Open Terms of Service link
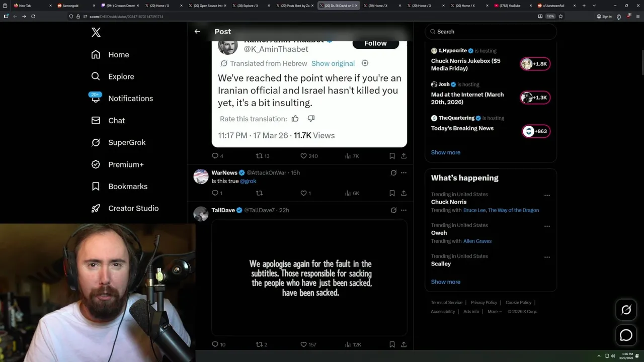Viewport: 644px width, 362px height. tap(446, 302)
